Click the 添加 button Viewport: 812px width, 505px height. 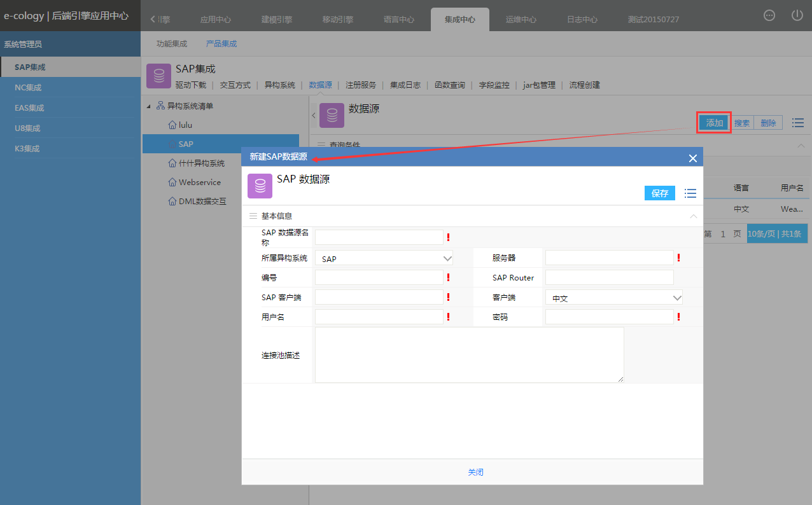click(x=715, y=123)
